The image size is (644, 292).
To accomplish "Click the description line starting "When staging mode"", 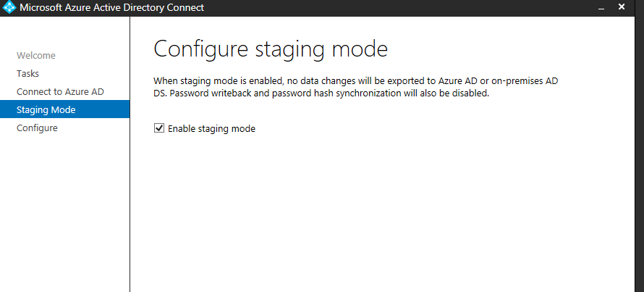I will (x=356, y=80).
